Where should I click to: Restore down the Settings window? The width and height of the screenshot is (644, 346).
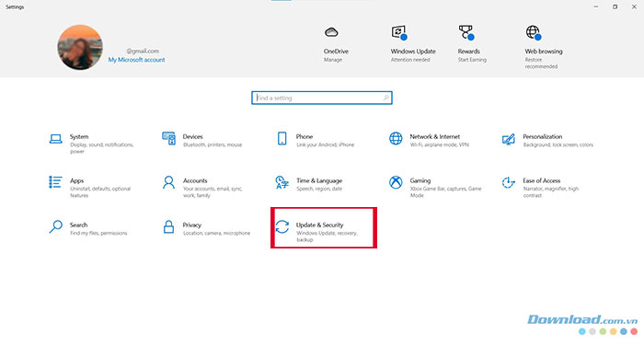[615, 6]
